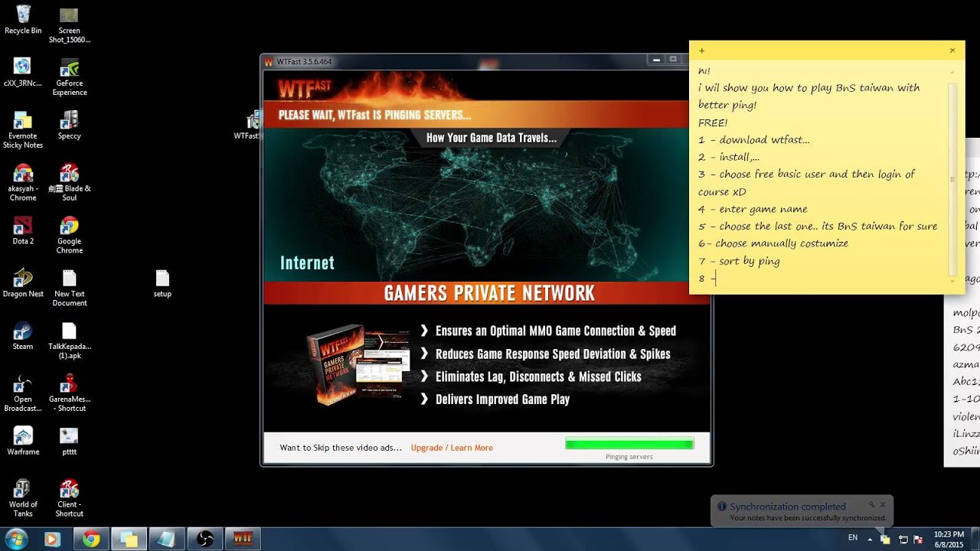This screenshot has width=980, height=551.
Task: Click the 'How Your Game Data Travels' banner
Action: (491, 138)
